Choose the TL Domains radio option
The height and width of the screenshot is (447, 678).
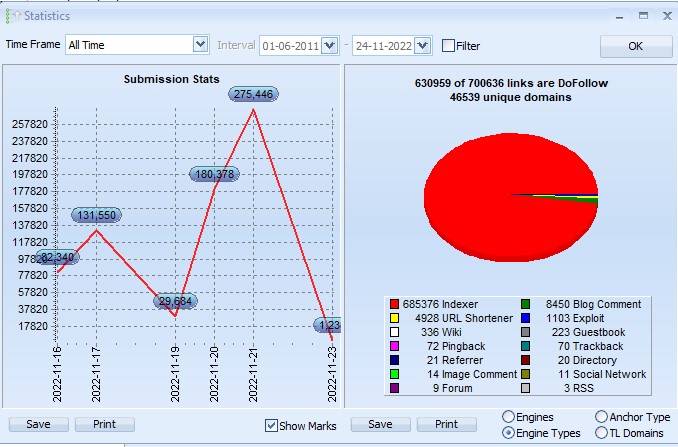pos(601,433)
